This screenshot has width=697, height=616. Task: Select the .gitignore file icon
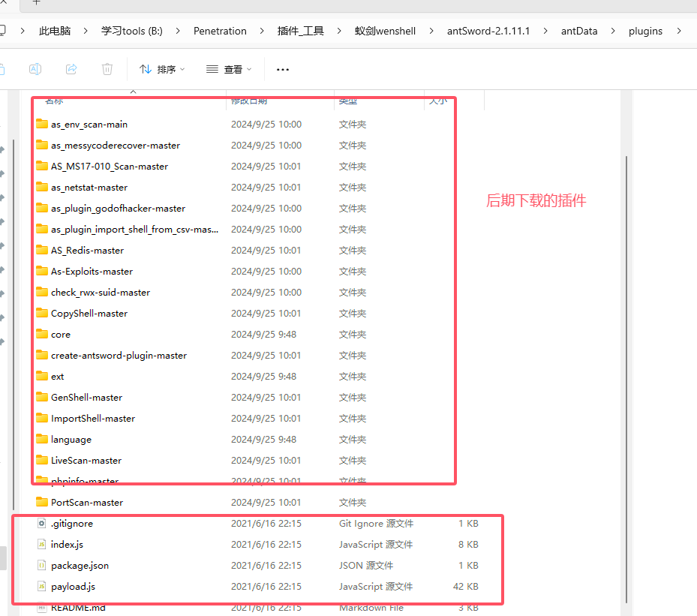(x=42, y=524)
